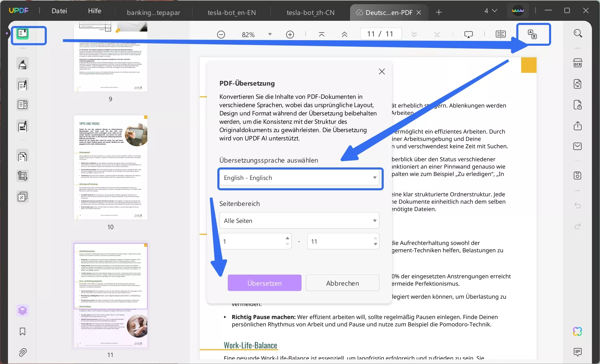This screenshot has width=600, height=364.
Task: Click the Undo icon
Action: click(x=577, y=205)
